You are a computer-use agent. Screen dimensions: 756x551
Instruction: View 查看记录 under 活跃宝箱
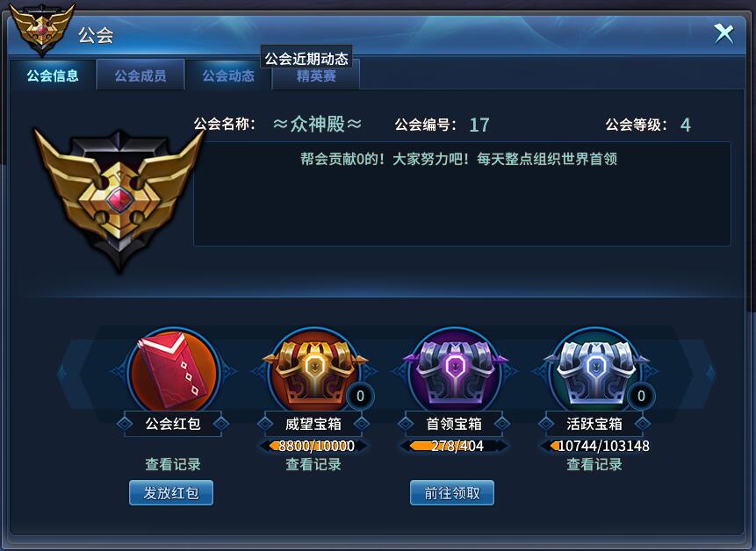pos(594,464)
